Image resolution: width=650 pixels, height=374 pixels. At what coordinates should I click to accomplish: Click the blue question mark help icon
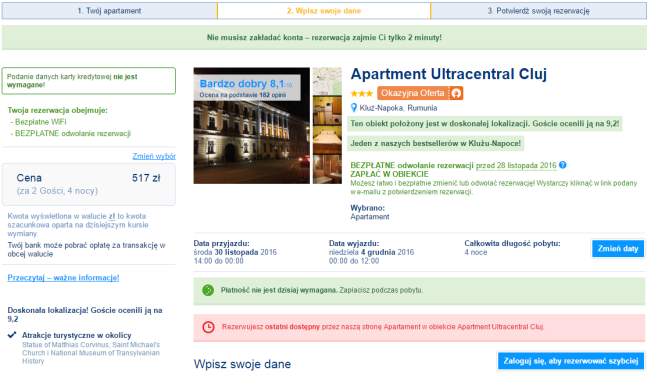click(563, 165)
